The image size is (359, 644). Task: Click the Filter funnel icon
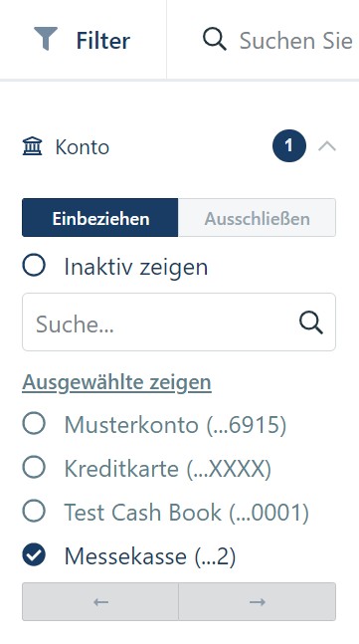[x=46, y=39]
